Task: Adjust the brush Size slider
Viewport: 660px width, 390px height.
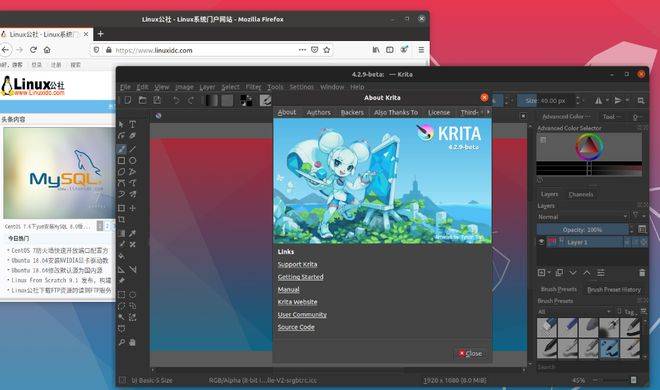Action: (546, 101)
